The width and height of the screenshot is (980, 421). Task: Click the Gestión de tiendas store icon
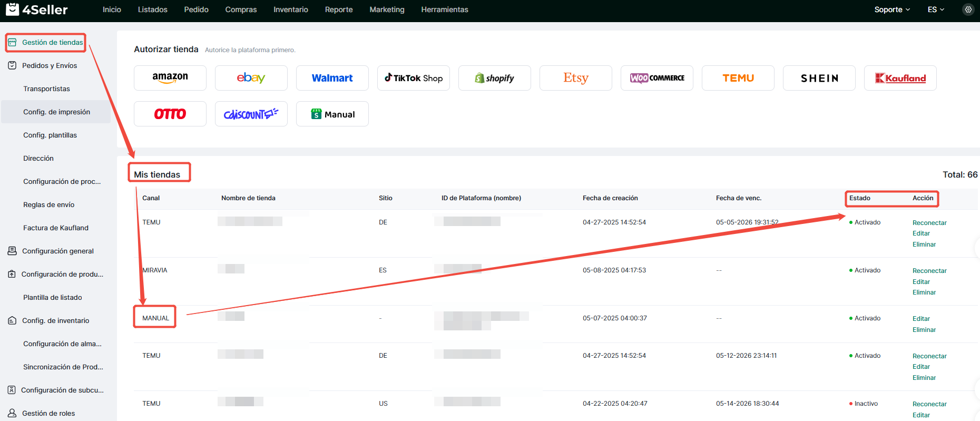tap(12, 42)
